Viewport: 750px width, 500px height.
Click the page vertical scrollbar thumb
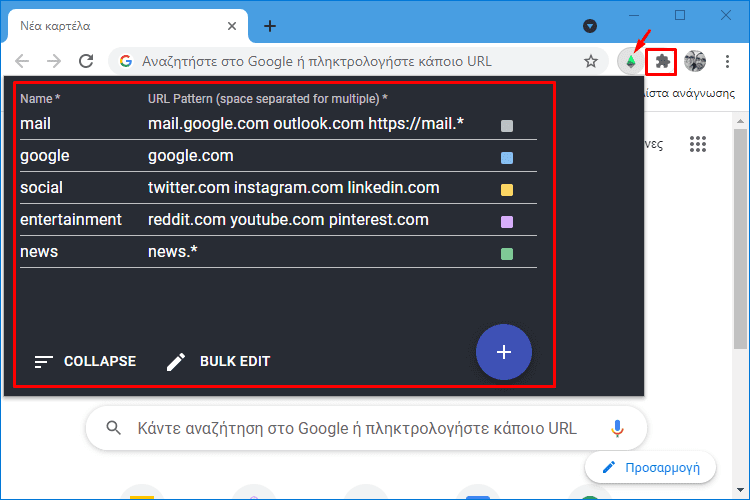pos(740,239)
